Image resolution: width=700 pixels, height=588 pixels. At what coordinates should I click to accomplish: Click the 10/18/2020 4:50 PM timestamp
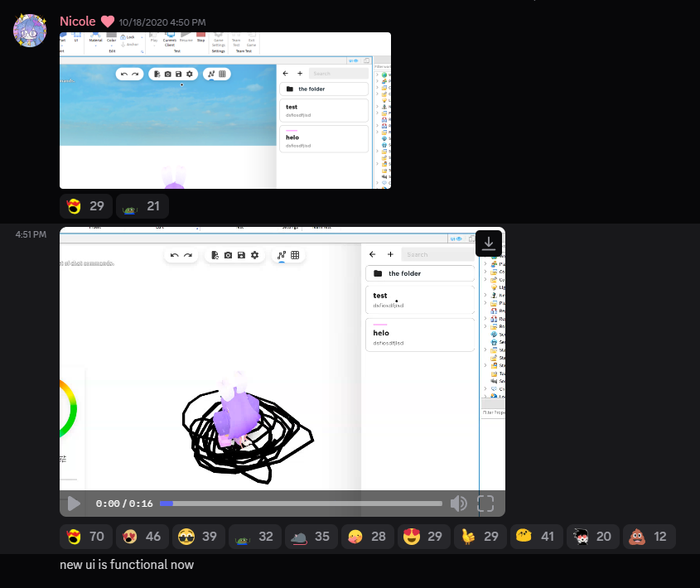[162, 22]
